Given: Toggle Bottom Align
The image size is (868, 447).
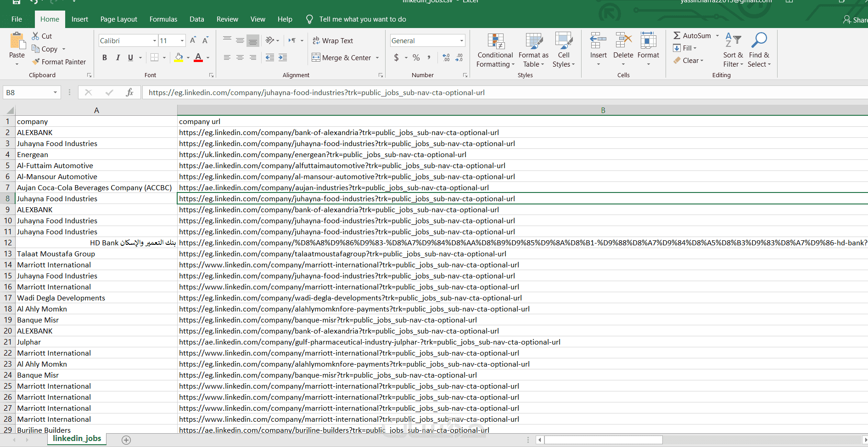Looking at the screenshot, I should click(x=252, y=40).
